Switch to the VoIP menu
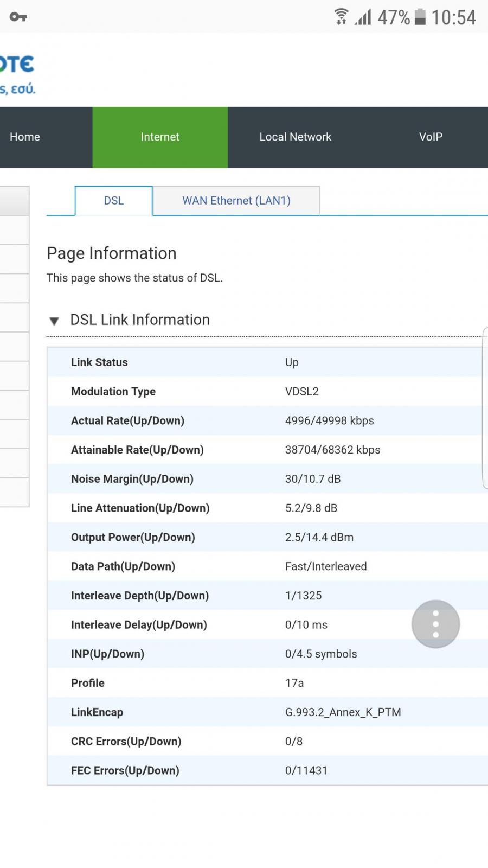The height and width of the screenshot is (868, 488). click(431, 137)
